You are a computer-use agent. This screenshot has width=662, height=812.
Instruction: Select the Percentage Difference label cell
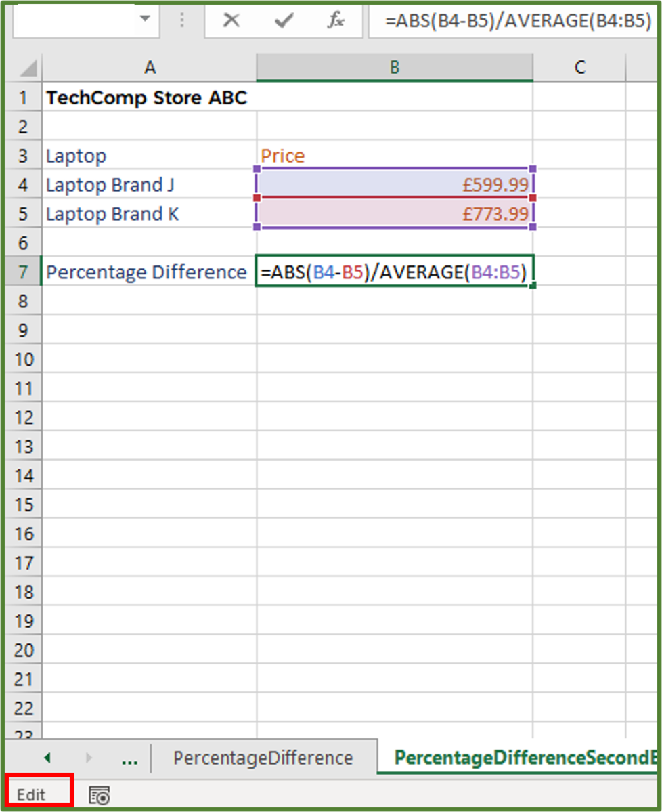click(150, 272)
